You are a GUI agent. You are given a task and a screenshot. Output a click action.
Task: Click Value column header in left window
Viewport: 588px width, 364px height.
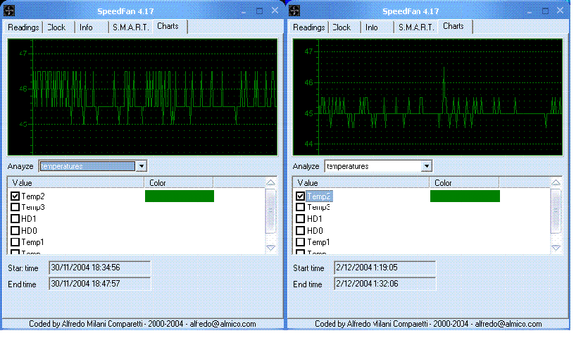pos(76,183)
